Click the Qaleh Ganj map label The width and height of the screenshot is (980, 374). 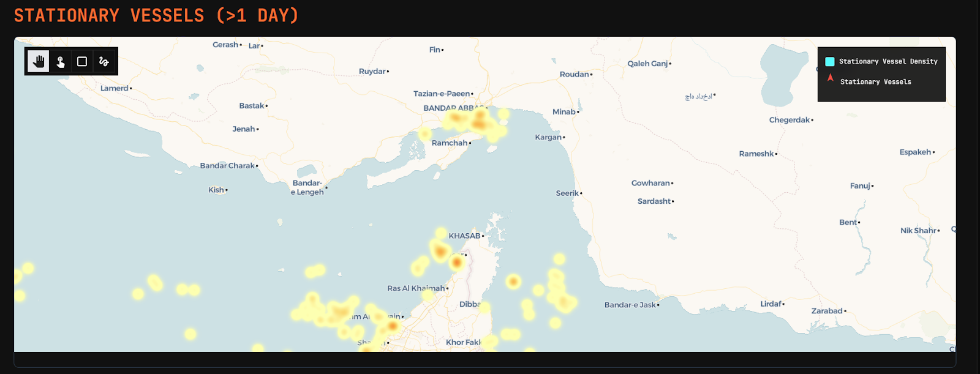647,64
